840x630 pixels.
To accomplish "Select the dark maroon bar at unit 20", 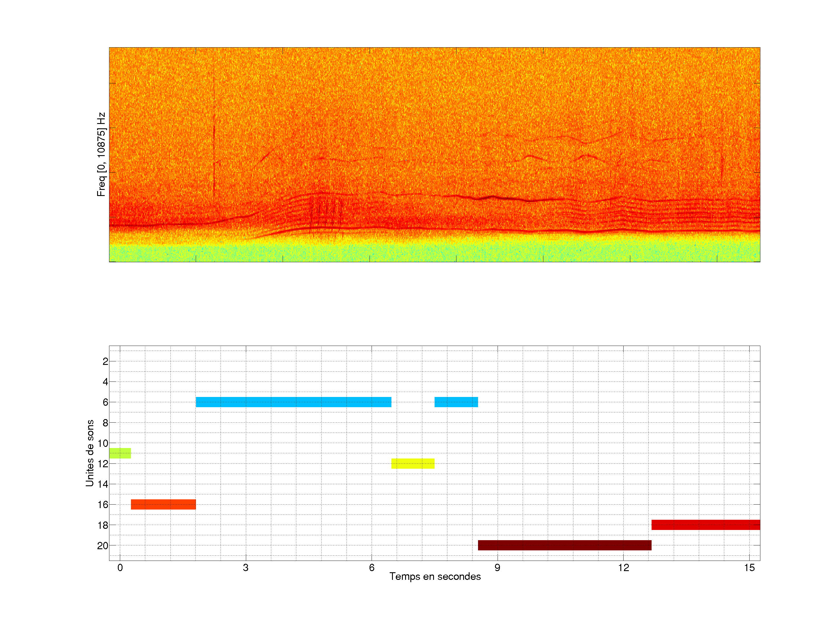I will pos(564,545).
